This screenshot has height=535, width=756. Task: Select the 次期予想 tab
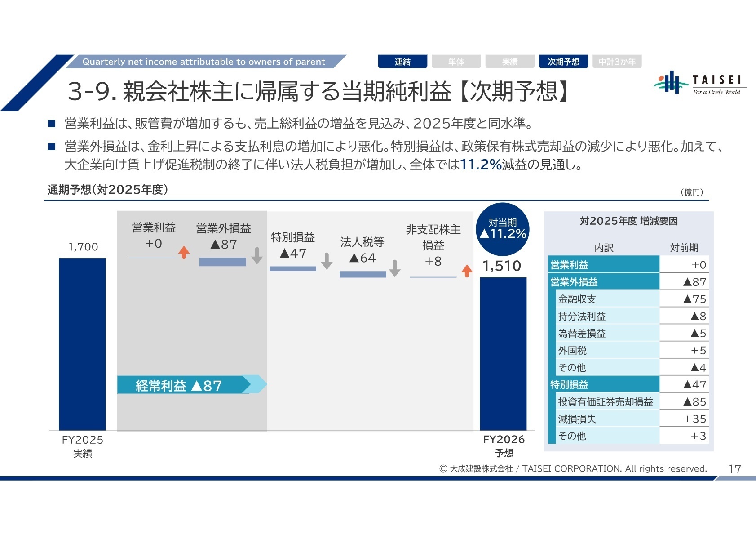563,62
